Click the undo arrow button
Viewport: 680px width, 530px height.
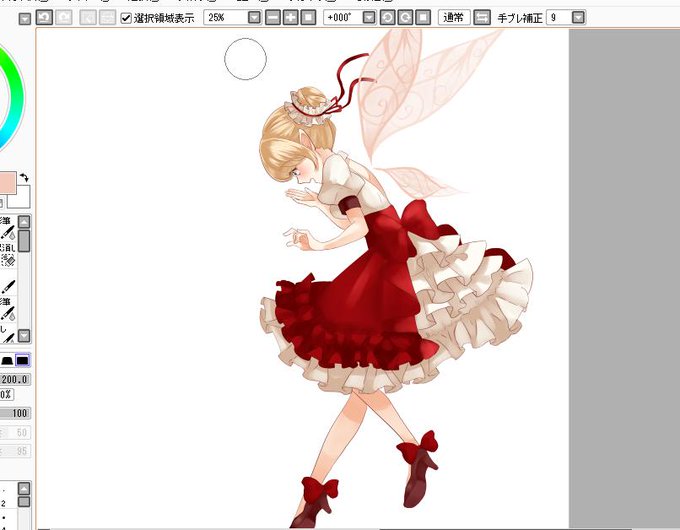tap(44, 17)
